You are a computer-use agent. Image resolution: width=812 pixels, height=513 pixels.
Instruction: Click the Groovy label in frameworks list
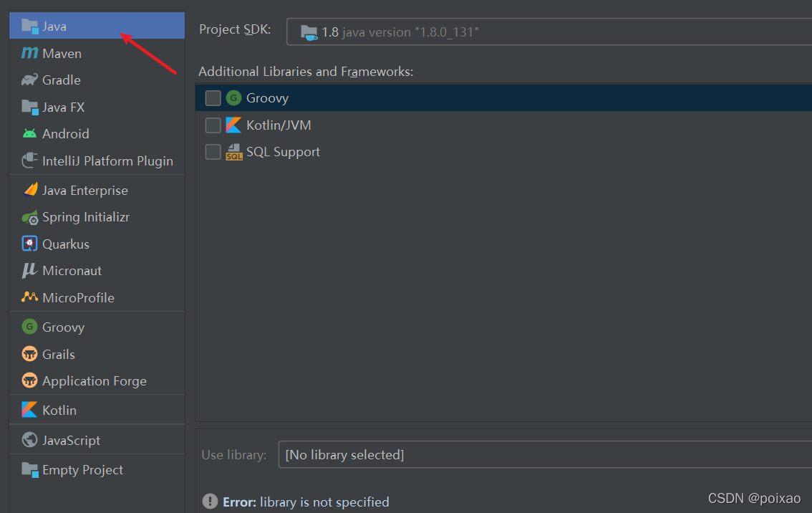(267, 98)
